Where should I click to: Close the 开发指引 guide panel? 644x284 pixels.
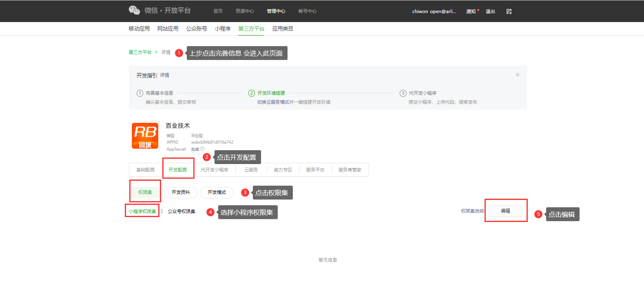point(517,75)
